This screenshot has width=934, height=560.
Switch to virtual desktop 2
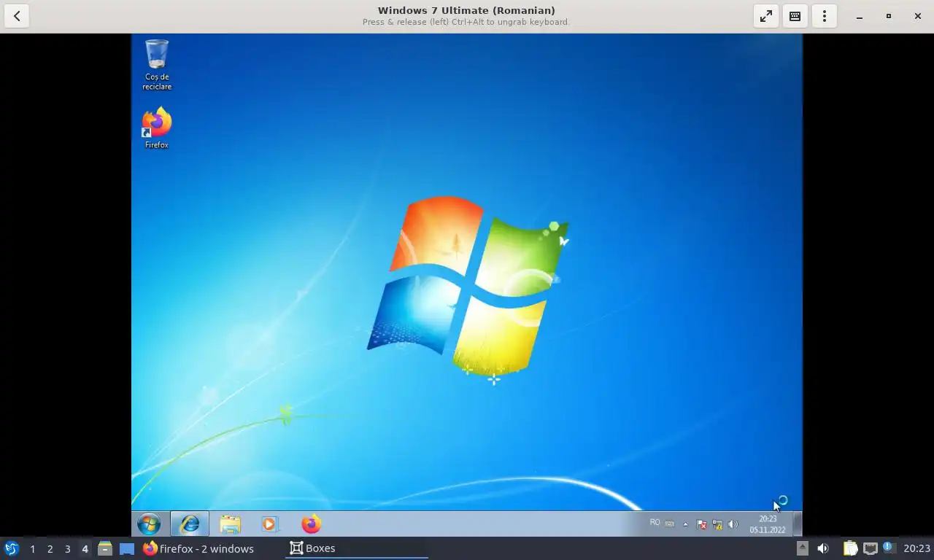point(50,548)
